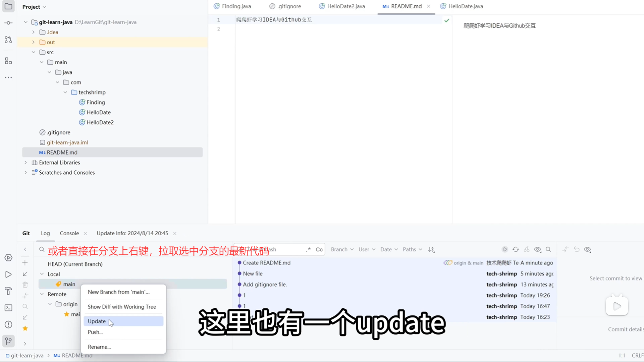This screenshot has width=644, height=362.
Task: Toggle the regex search option
Action: point(309,249)
